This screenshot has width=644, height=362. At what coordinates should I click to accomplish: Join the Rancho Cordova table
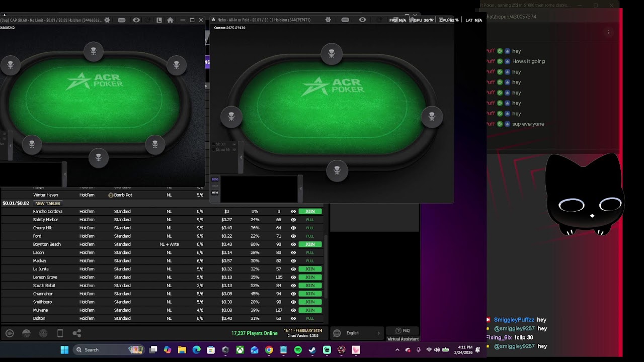[x=310, y=212]
